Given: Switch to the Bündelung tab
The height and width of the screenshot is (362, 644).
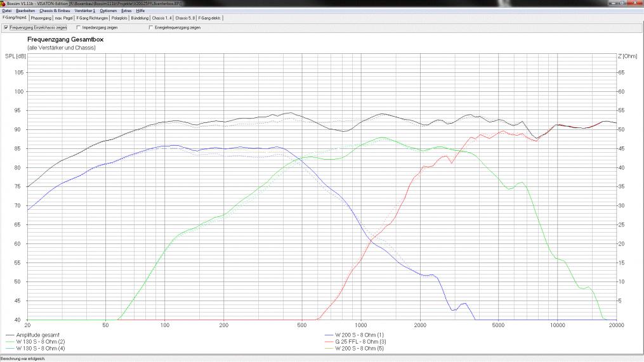Looking at the screenshot, I should 140,18.
